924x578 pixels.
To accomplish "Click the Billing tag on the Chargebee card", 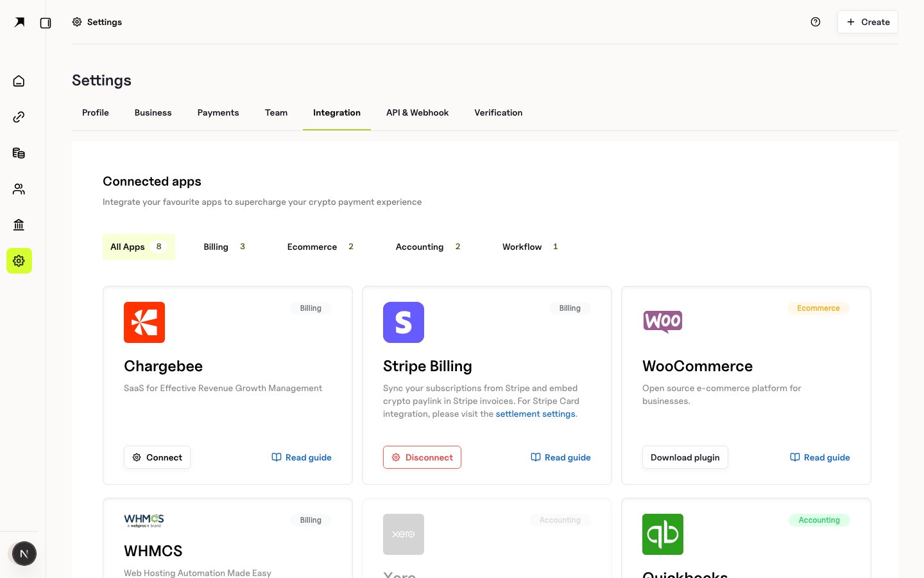I will (311, 308).
